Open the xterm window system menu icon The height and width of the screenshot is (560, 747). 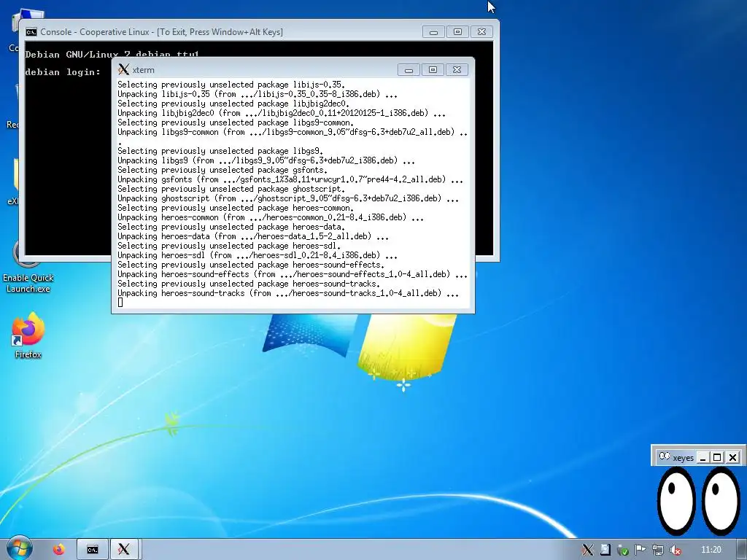[x=123, y=69]
